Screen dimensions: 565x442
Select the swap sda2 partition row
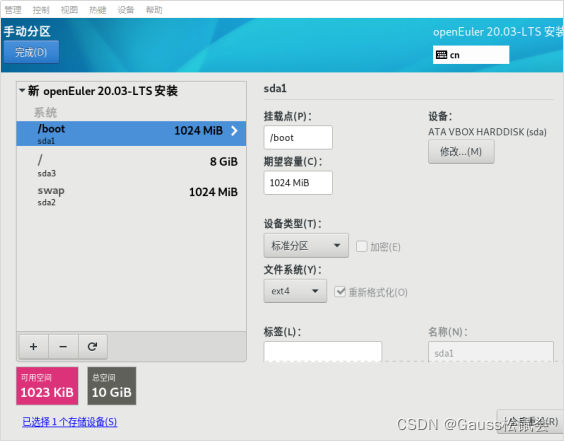(x=131, y=196)
